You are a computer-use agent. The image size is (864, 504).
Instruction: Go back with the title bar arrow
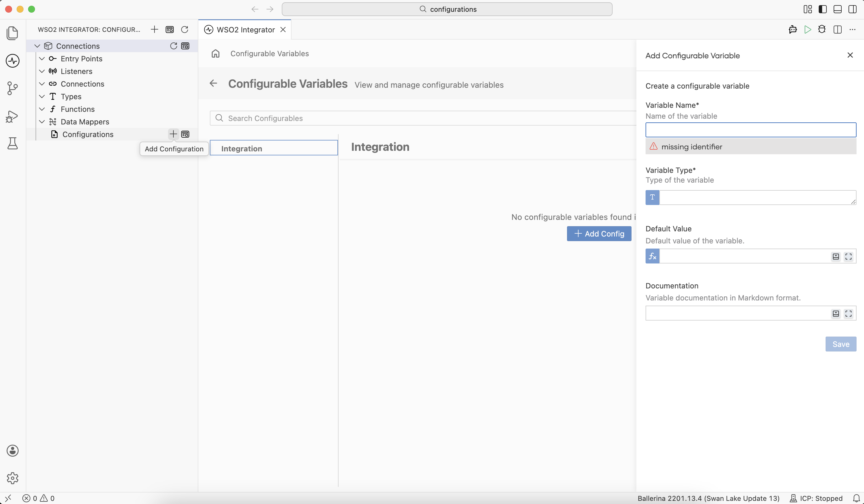tap(255, 9)
